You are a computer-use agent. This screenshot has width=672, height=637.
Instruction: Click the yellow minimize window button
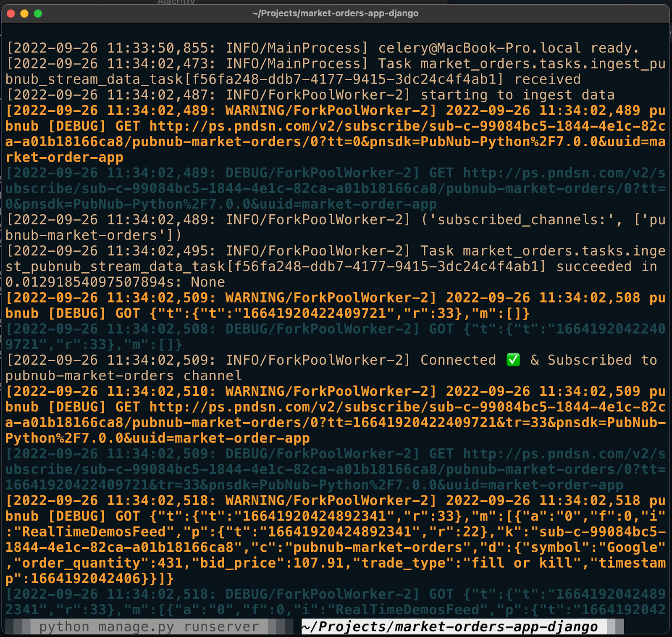[x=24, y=13]
